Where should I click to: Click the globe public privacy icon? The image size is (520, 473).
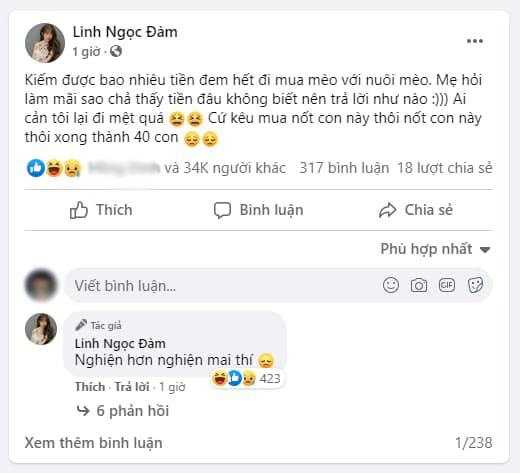pyautogui.click(x=116, y=51)
